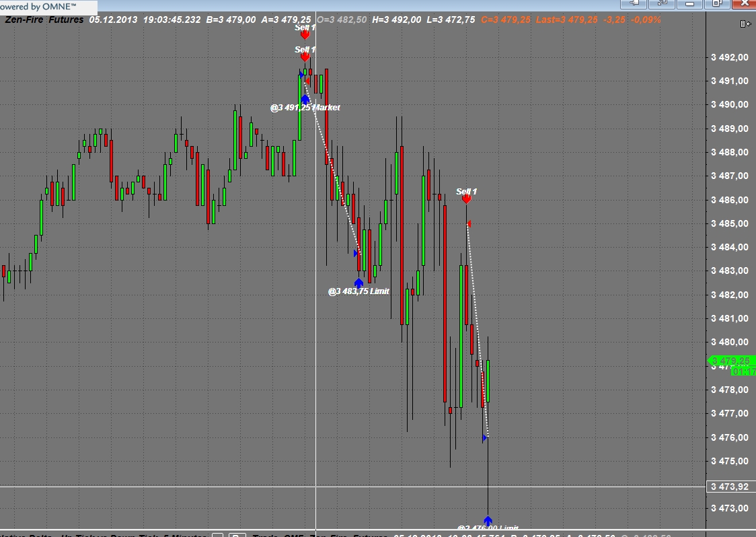Restore down the chart window
This screenshot has height=537, width=756.
[x=717, y=4]
